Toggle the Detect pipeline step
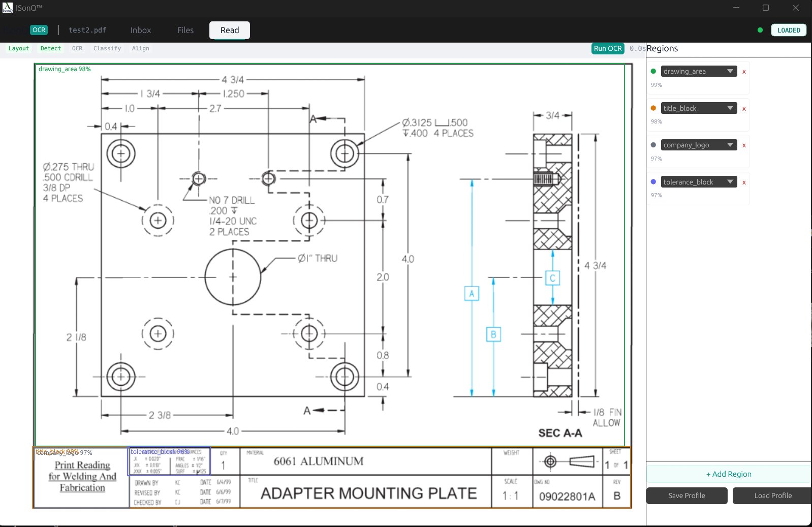Viewport: 812px width, 527px height. [x=51, y=48]
